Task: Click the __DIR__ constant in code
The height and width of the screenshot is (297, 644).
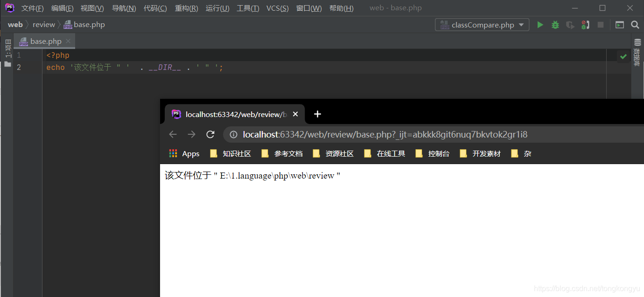Action: pyautogui.click(x=165, y=67)
